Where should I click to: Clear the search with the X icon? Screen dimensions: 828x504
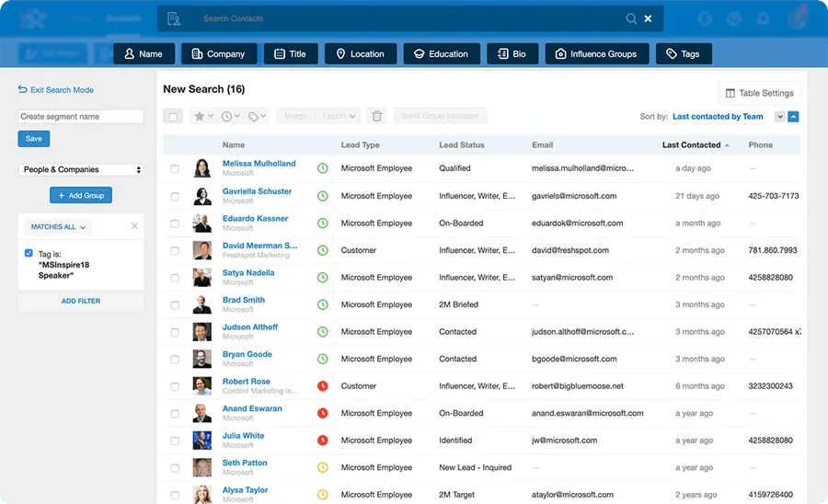[x=648, y=18]
